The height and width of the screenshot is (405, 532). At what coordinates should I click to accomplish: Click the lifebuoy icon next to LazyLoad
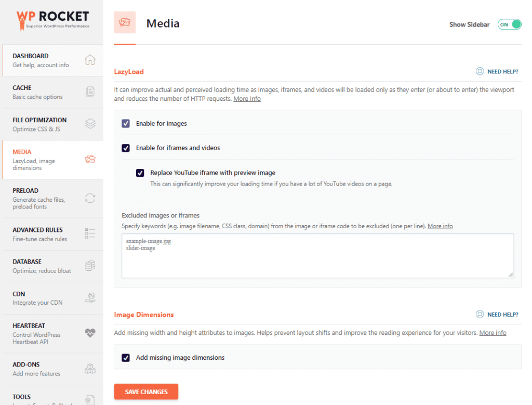pos(479,71)
